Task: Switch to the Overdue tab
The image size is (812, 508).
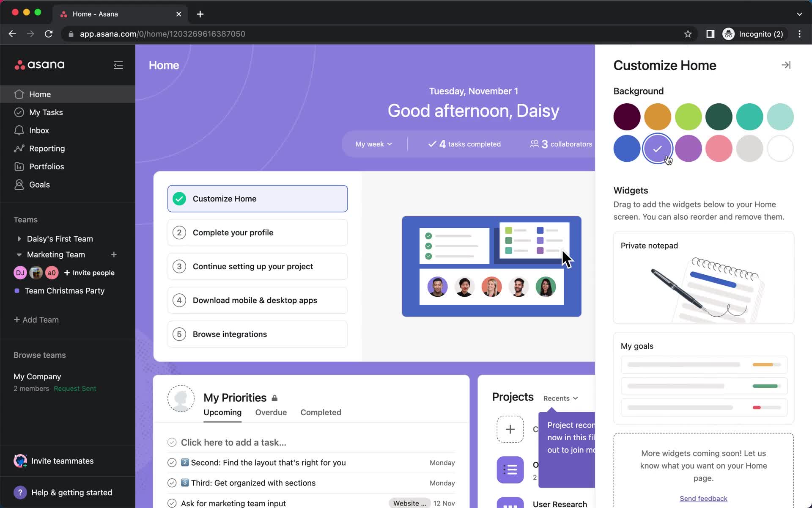Action: [271, 413]
